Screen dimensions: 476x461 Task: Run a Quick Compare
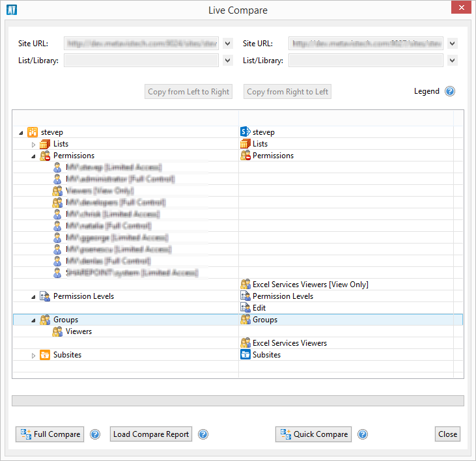(x=314, y=434)
